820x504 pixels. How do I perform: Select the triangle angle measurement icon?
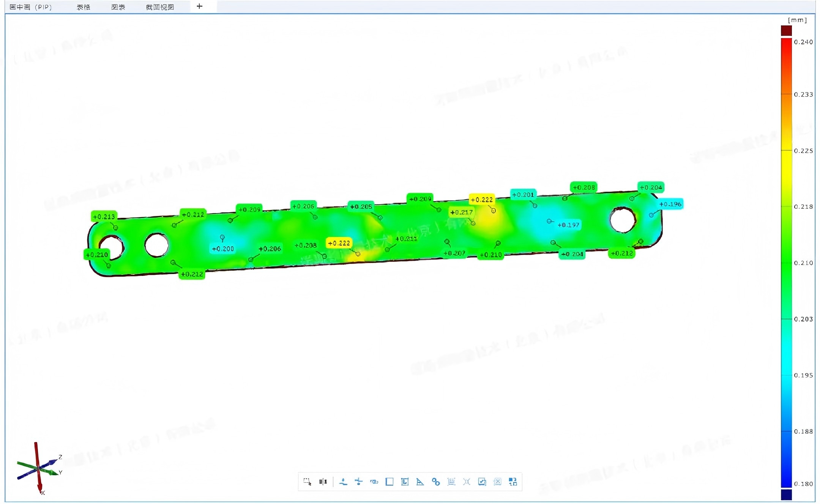coord(420,482)
